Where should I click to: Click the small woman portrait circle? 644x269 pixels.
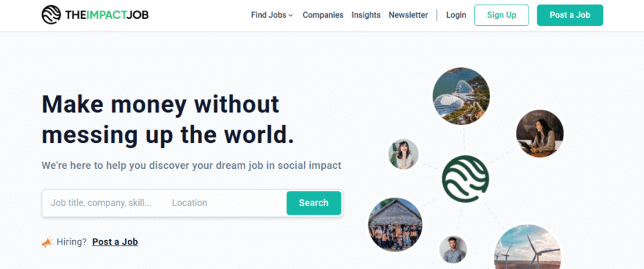pos(403,154)
